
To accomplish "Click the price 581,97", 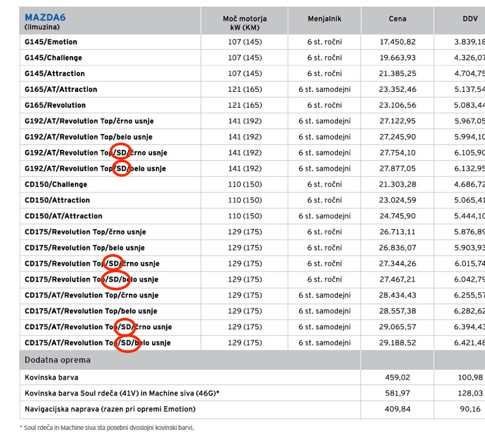I will [x=398, y=393].
